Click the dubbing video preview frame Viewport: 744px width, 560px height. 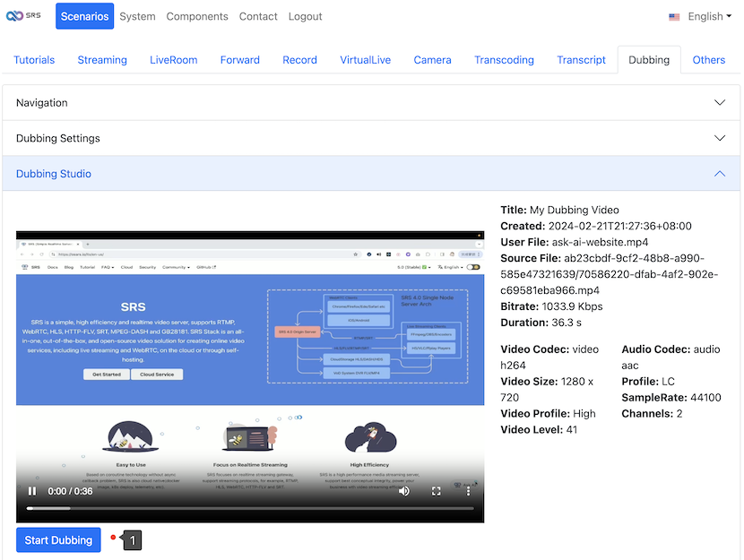coord(250,358)
